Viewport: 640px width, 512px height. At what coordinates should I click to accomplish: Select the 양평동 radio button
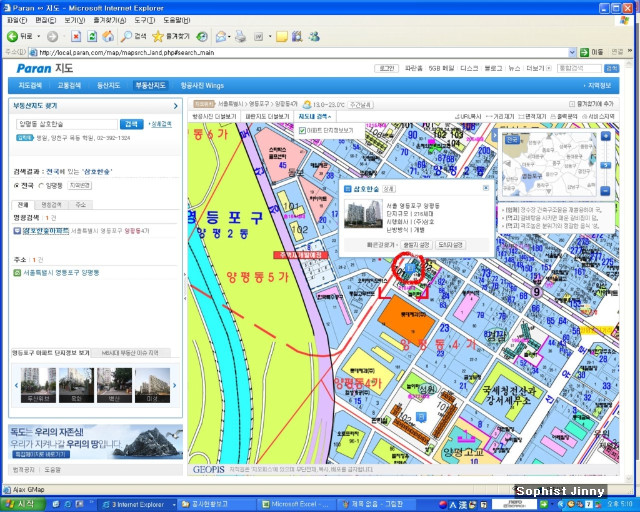[41, 186]
